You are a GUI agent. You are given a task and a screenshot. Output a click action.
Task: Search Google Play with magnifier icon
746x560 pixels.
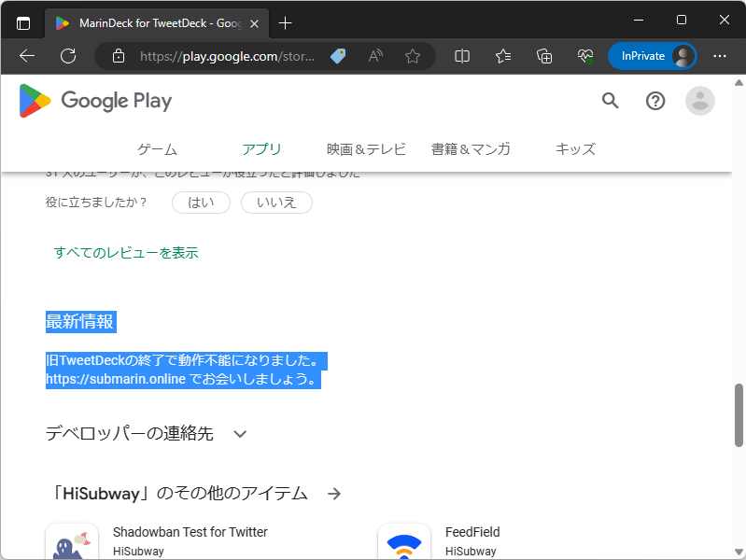click(x=611, y=101)
